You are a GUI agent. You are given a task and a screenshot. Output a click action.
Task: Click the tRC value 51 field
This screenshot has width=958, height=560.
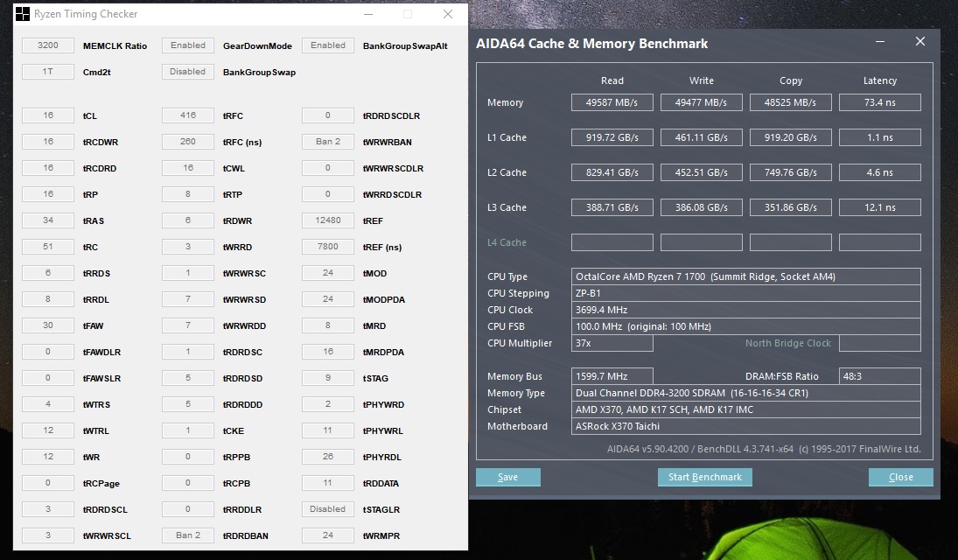tap(47, 247)
